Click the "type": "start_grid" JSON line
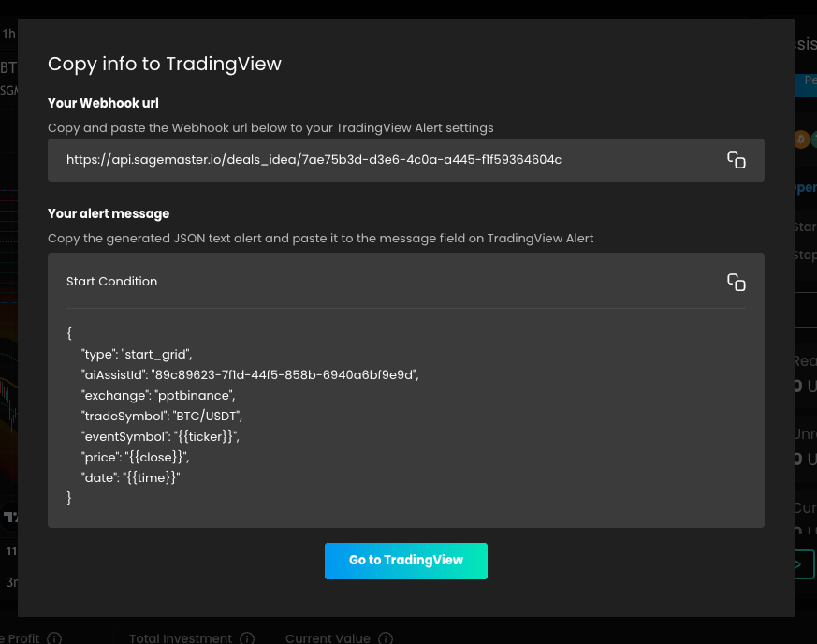Image resolution: width=817 pixels, height=644 pixels. click(x=137, y=355)
